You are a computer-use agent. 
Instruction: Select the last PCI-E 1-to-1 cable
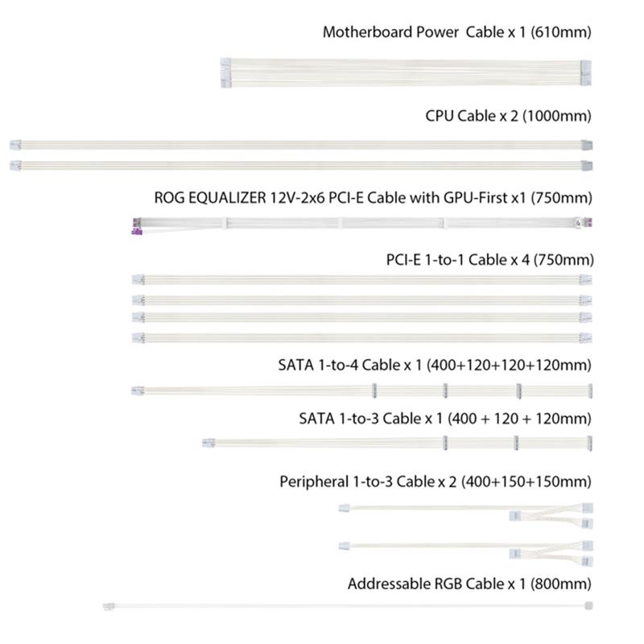pyautogui.click(x=361, y=337)
